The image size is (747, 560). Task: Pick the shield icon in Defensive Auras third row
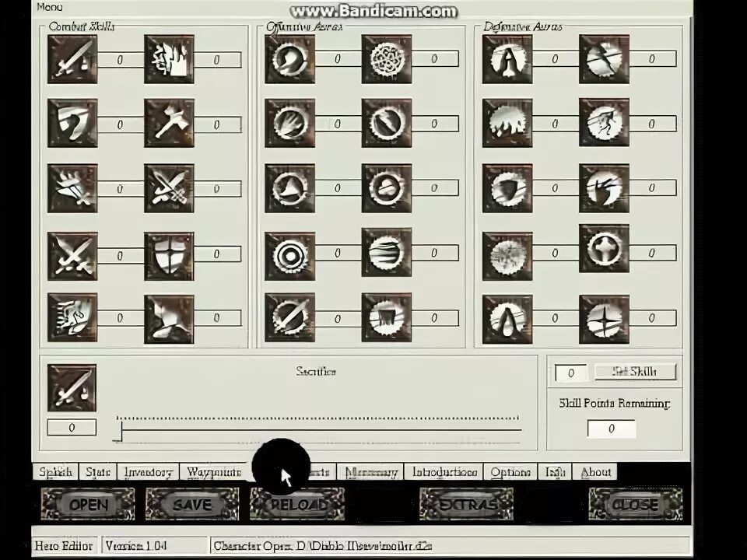507,188
